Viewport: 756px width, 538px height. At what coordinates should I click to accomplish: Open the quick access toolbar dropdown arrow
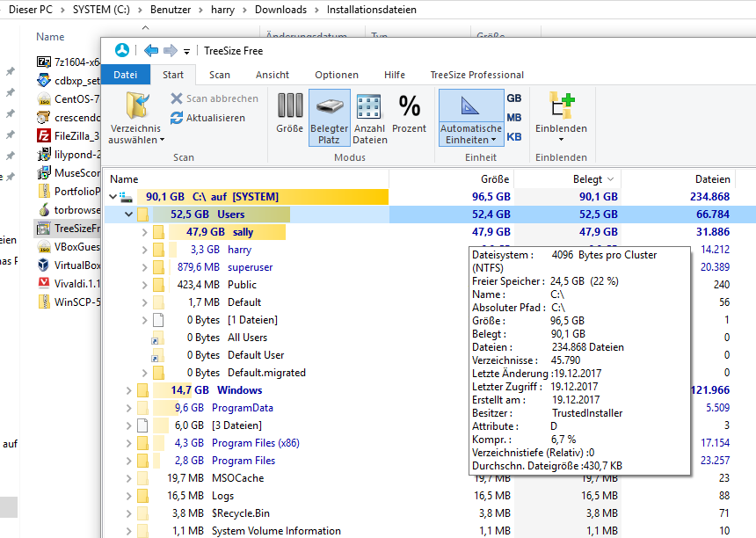pos(186,51)
